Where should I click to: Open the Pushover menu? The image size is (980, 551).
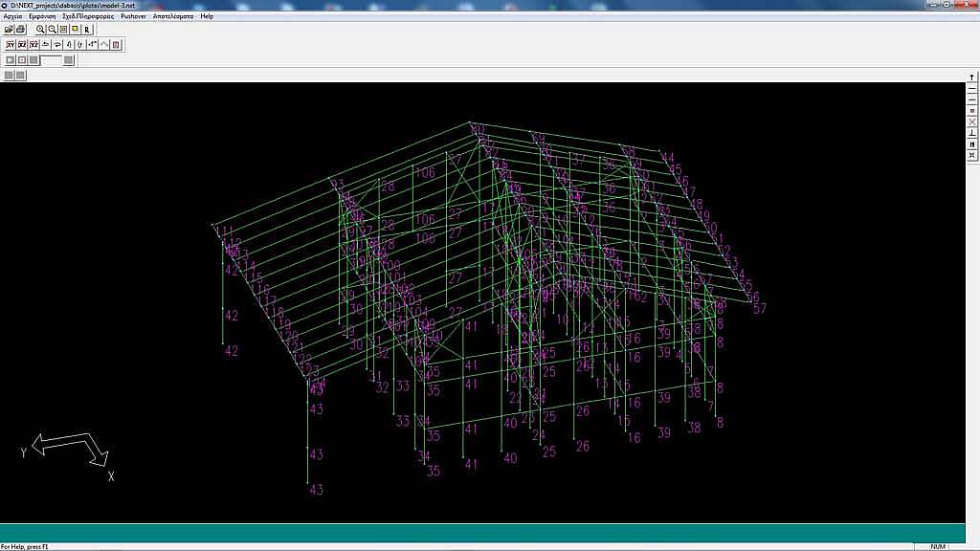tap(134, 16)
